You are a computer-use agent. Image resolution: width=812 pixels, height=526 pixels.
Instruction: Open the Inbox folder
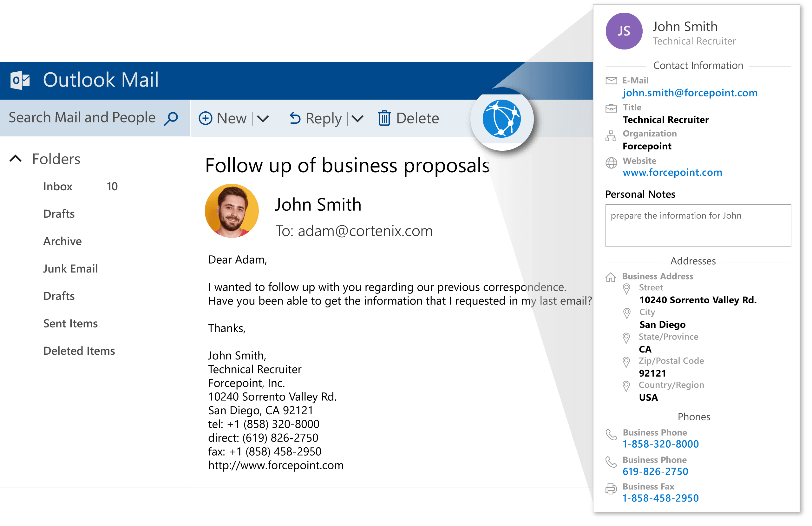(58, 186)
